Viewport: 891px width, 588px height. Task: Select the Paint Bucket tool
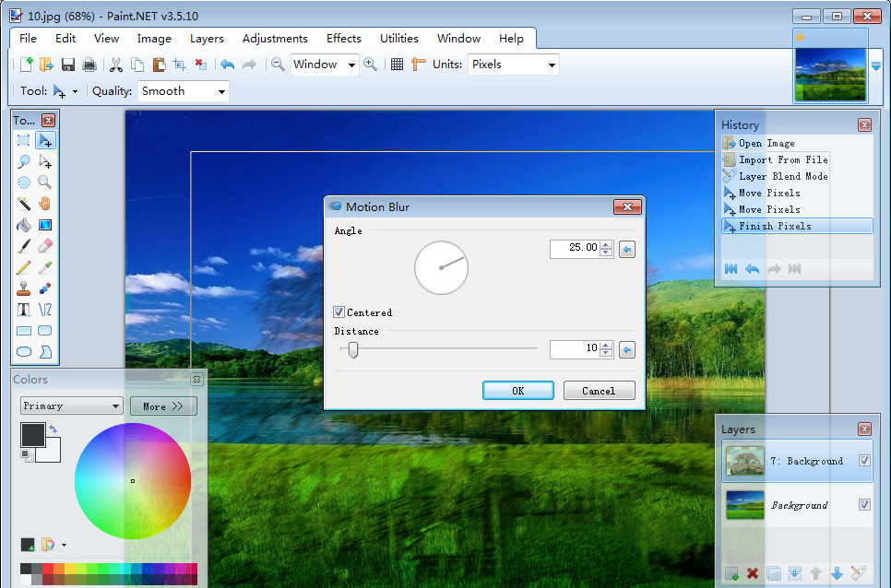pos(24,225)
